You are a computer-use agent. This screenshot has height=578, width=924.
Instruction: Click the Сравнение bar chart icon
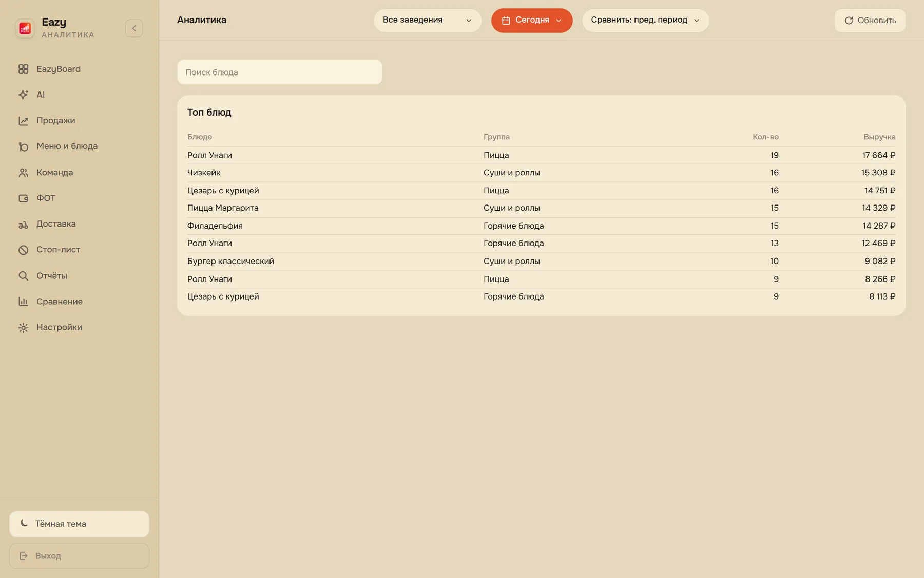click(x=23, y=302)
